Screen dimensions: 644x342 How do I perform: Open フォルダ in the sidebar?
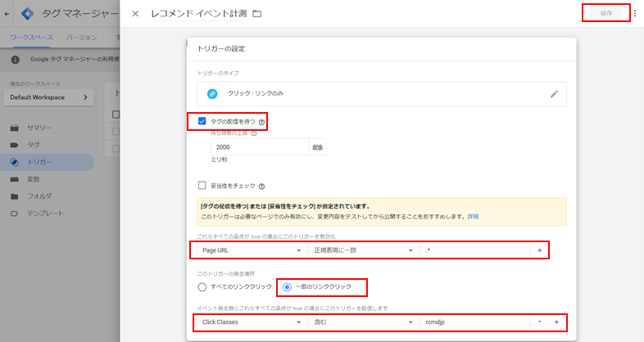[x=39, y=196]
